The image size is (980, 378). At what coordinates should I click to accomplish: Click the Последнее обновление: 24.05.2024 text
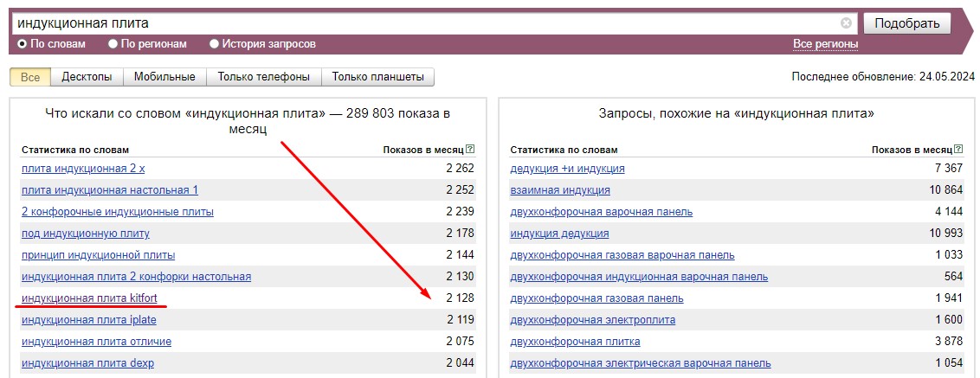(883, 78)
